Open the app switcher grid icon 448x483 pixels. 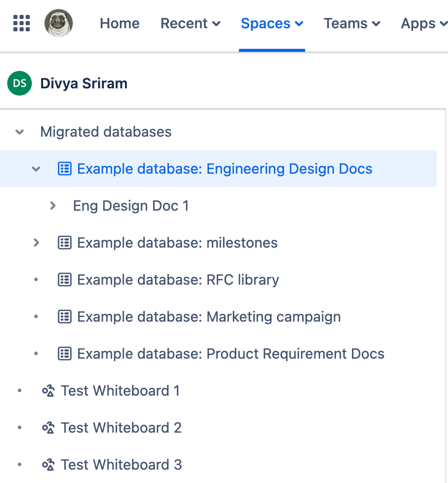pyautogui.click(x=22, y=23)
